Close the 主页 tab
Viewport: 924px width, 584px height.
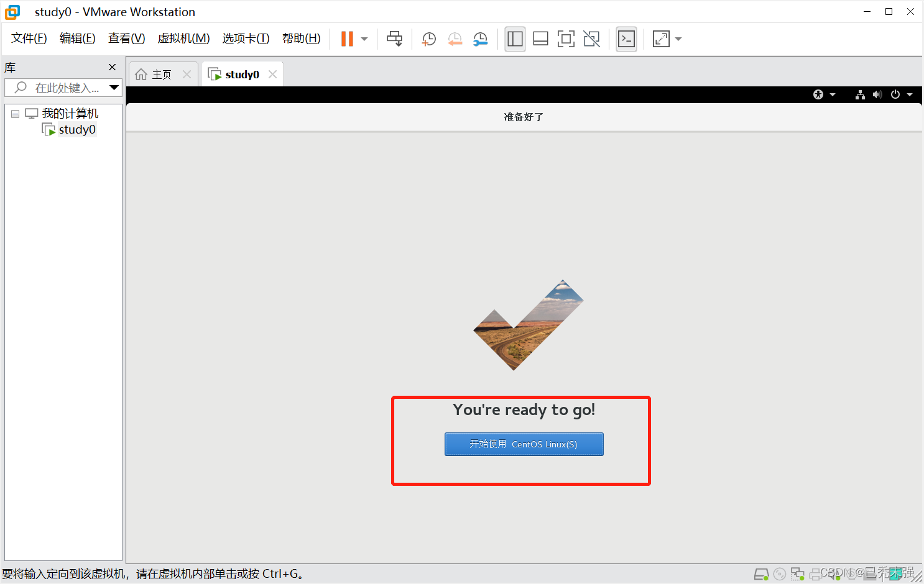tap(187, 75)
